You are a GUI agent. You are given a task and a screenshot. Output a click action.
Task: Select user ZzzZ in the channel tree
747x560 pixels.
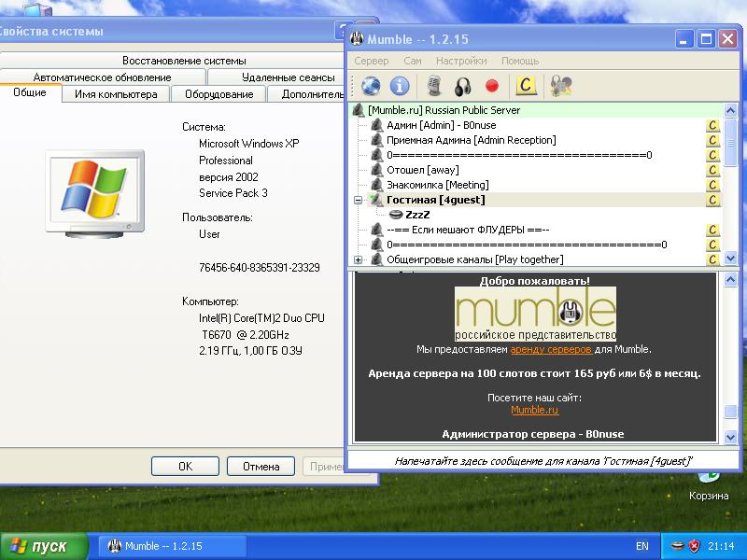[416, 215]
